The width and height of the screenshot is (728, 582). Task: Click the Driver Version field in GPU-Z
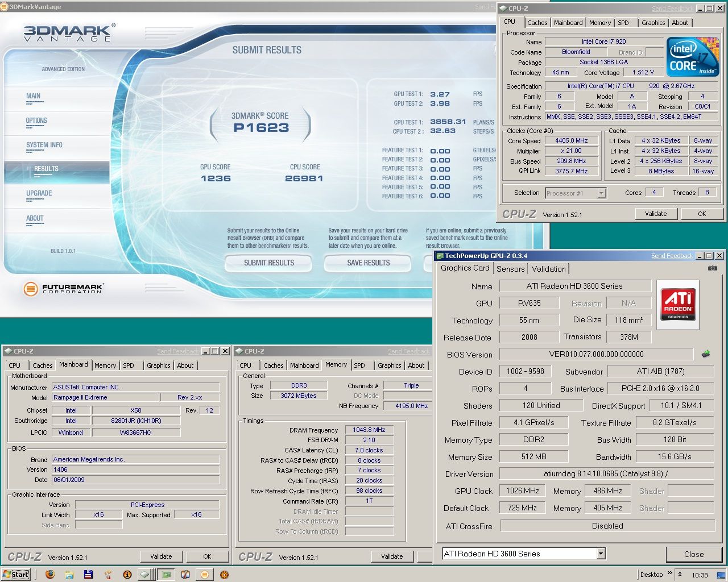(x=606, y=473)
